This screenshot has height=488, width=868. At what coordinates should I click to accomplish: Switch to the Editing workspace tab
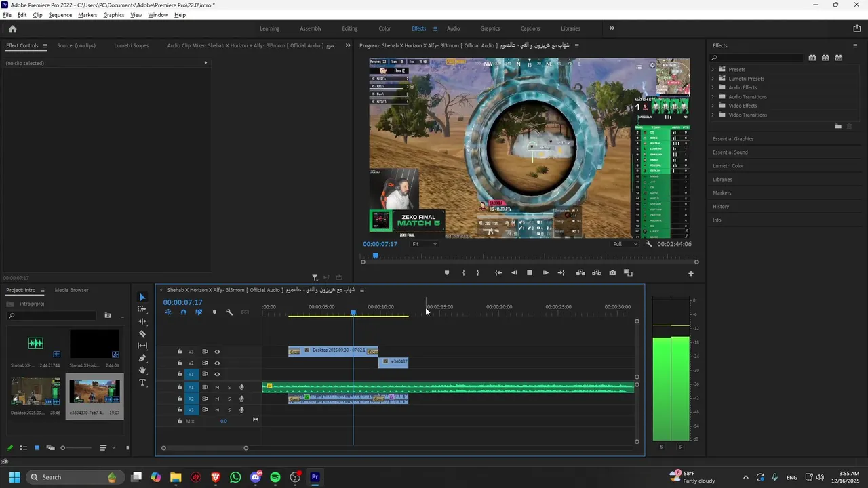350,28
